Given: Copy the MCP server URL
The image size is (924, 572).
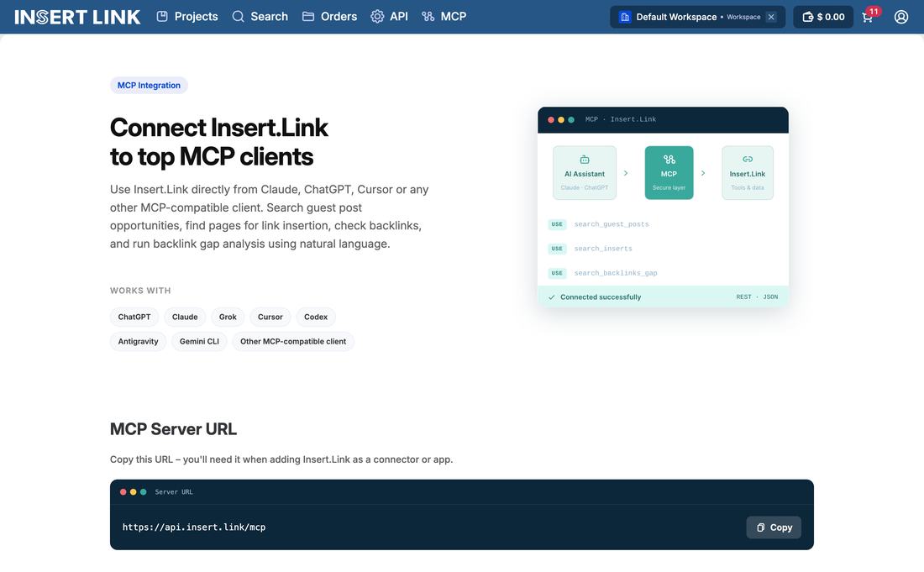Looking at the screenshot, I should point(774,527).
